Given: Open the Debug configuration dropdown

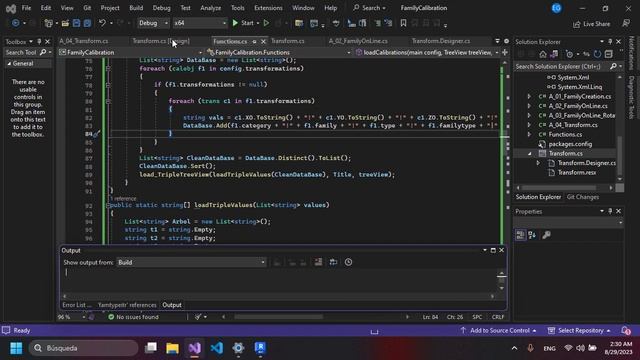Looking at the screenshot, I should 153,23.
